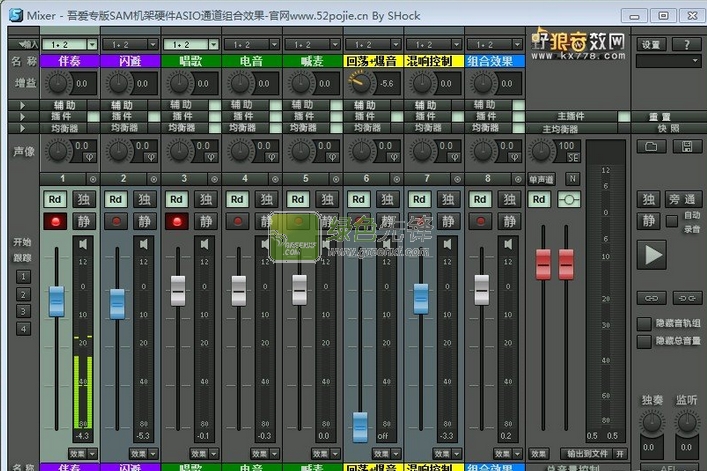Click speaker icon on channel 8 meter
The width and height of the screenshot is (707, 471).
(508, 244)
